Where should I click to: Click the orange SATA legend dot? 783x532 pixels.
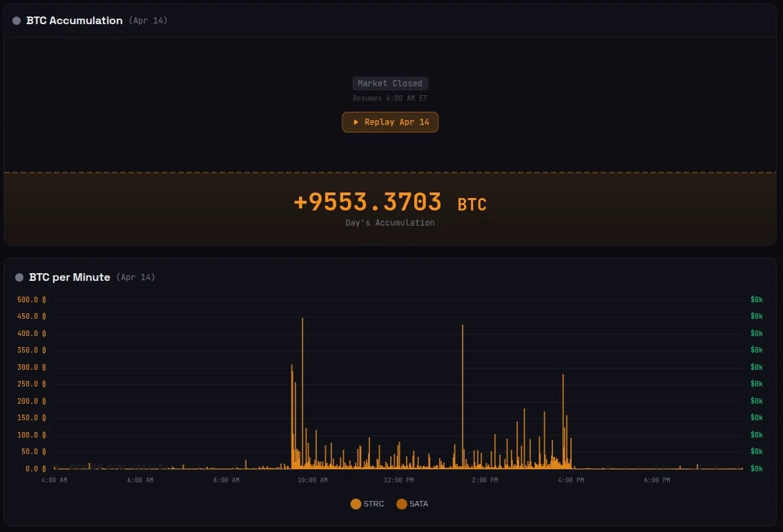coord(401,504)
